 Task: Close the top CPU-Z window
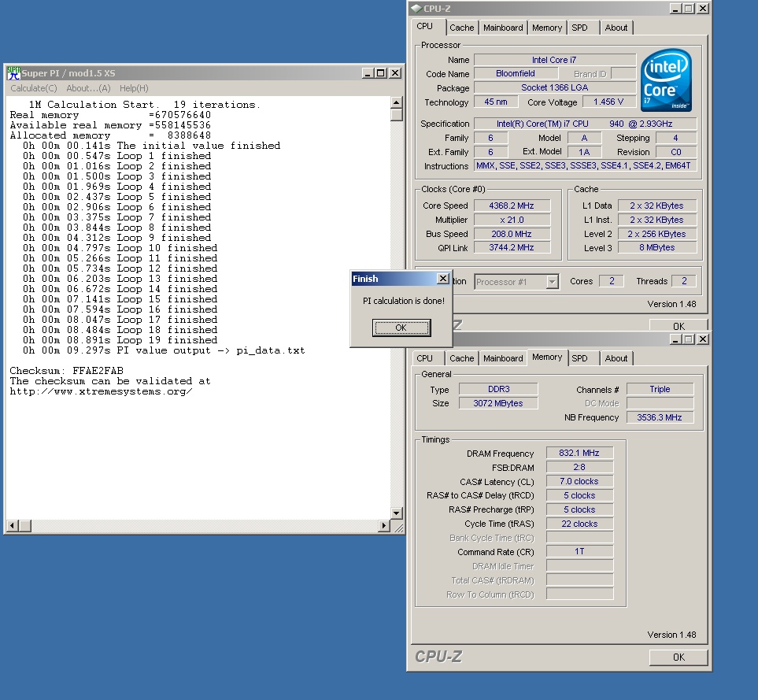pos(703,9)
